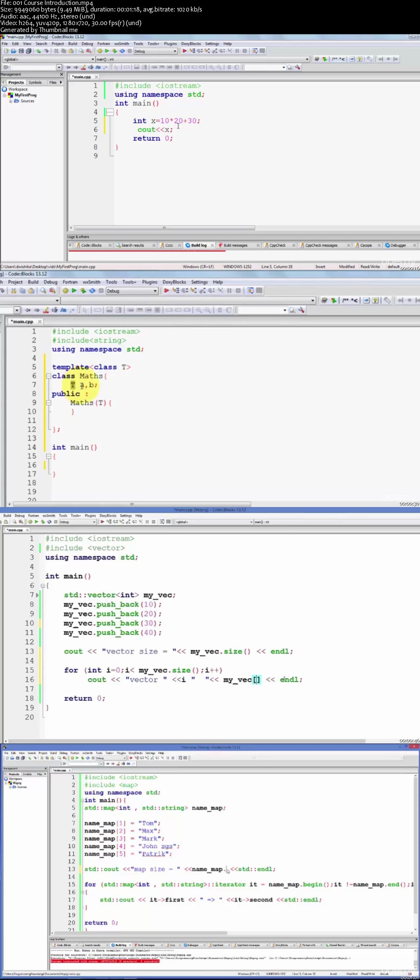Screen dimensions: 420x980
Task: Click New file icon in MyFirstProg window
Action: coord(6,51)
